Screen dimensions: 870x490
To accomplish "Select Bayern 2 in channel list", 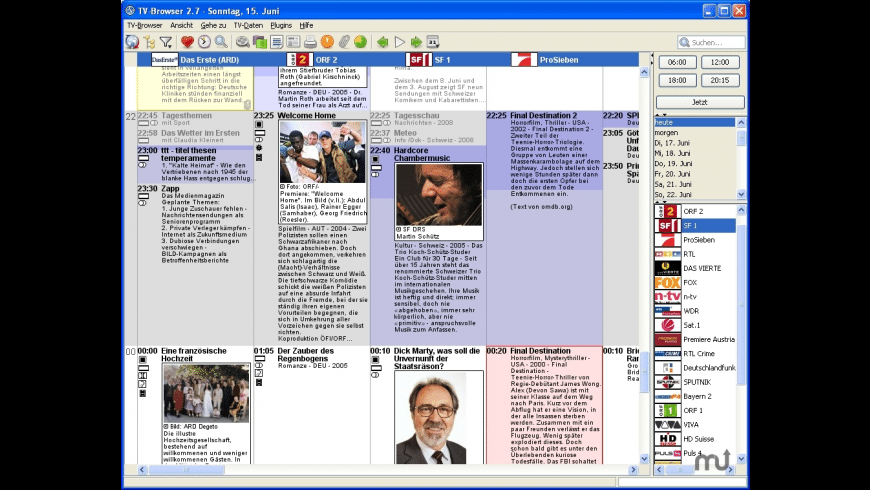I will 695,396.
